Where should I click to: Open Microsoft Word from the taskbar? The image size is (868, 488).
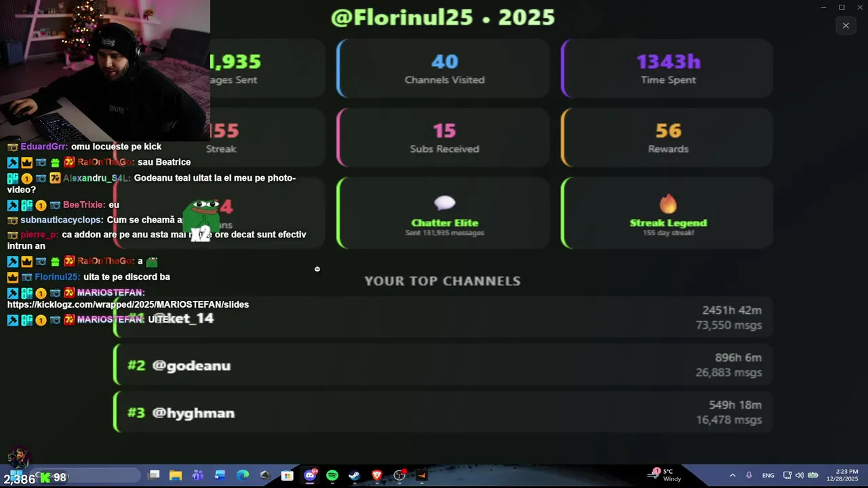tap(220, 475)
